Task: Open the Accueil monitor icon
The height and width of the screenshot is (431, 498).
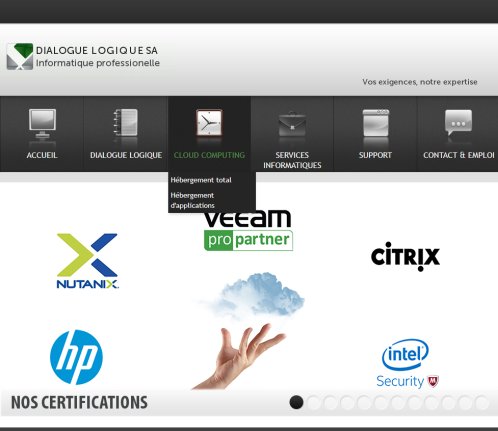Action: [x=42, y=124]
